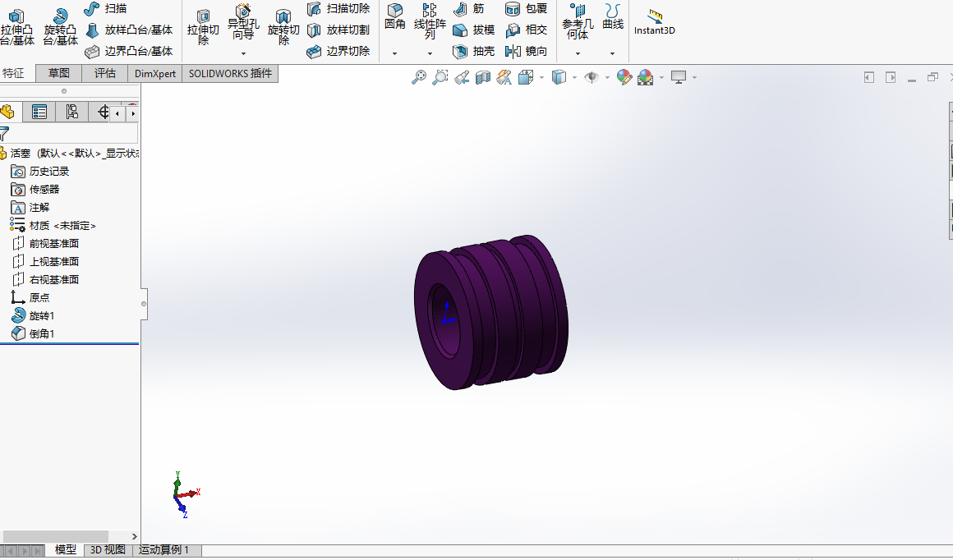This screenshot has width=953, height=560.
Task: Expand the 曲线 curves dropdown arrow
Action: tap(612, 53)
